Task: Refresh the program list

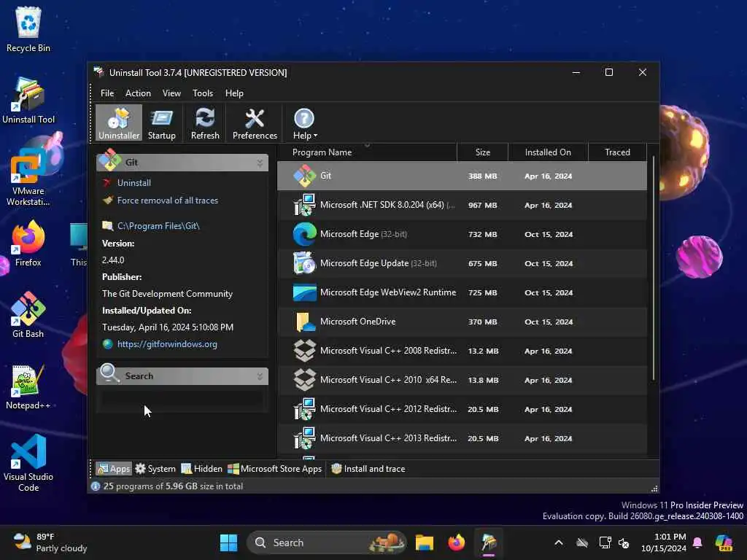Action: (205, 122)
